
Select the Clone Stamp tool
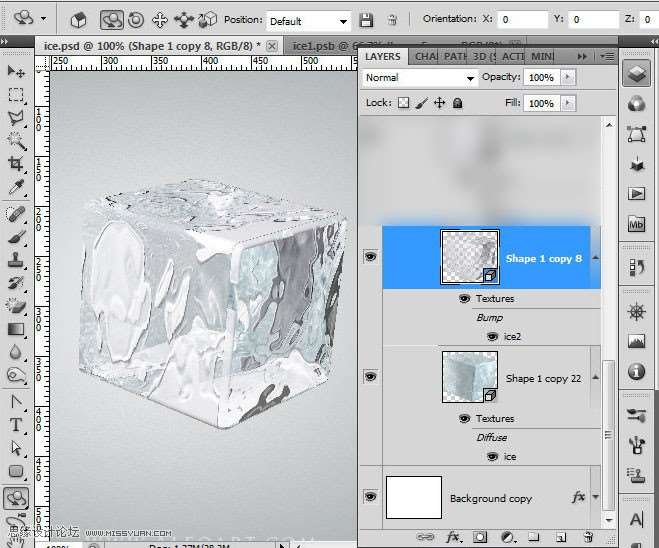point(16,260)
